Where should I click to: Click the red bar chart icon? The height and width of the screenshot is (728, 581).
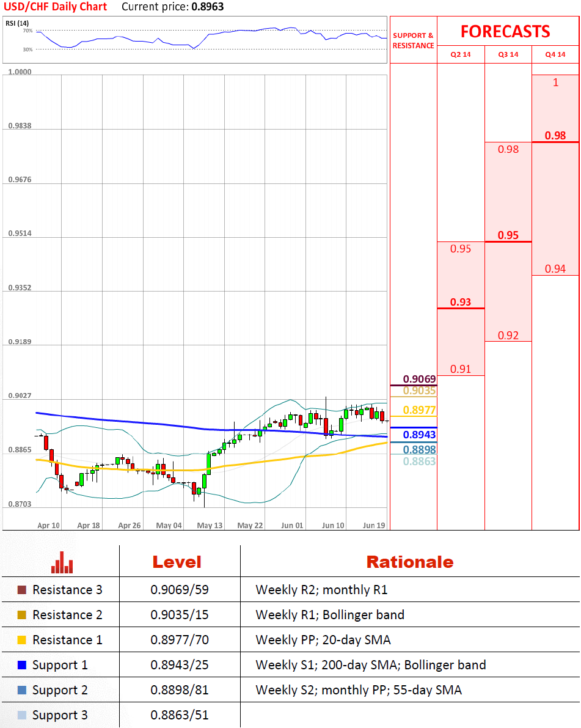pos(62,562)
